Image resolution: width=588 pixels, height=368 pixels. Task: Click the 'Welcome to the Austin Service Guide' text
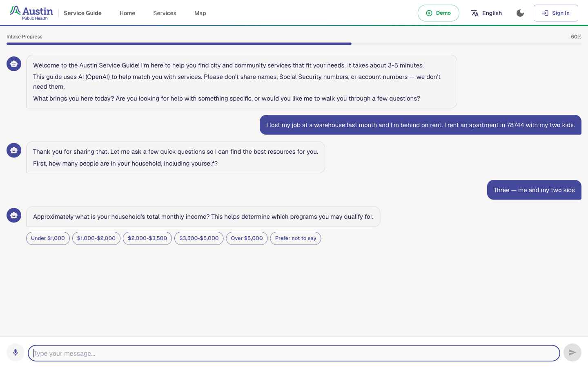pyautogui.click(x=229, y=65)
